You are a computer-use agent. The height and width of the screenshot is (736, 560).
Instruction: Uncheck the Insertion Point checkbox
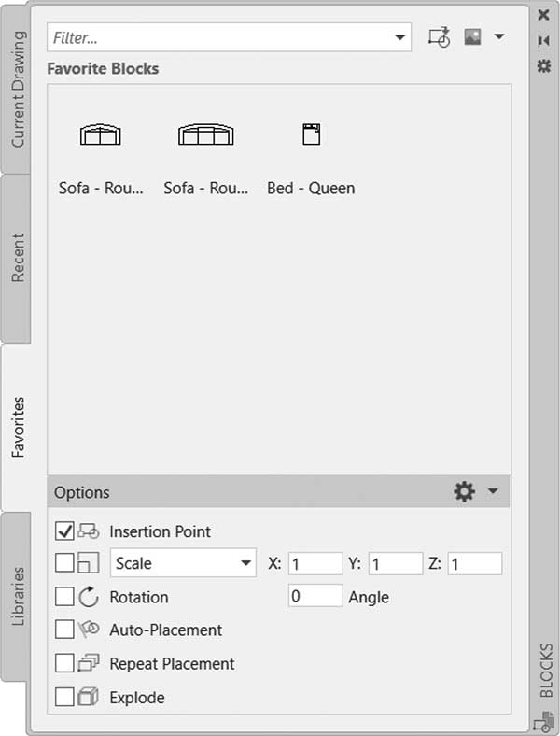64,531
